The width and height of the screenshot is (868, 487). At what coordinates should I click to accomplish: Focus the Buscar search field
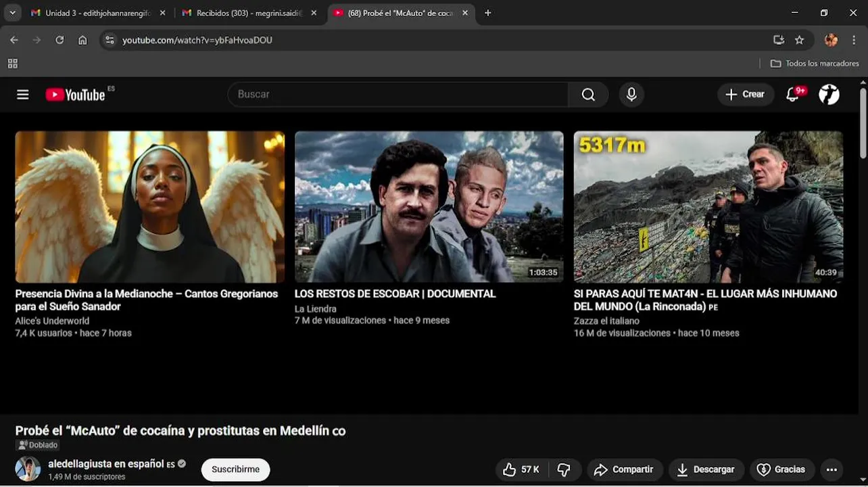[x=399, y=95]
